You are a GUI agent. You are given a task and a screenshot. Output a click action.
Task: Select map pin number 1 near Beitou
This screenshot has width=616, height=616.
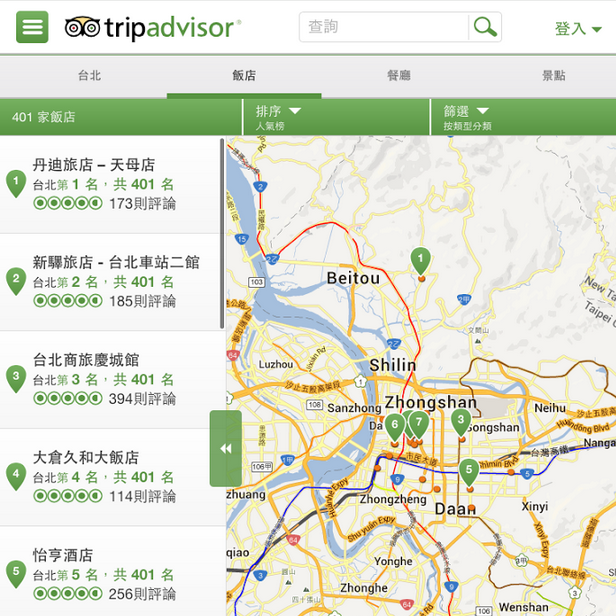[421, 261]
